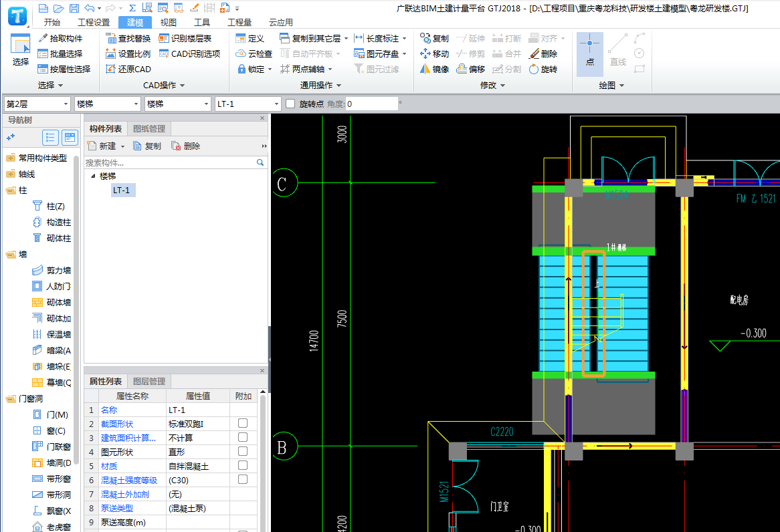The height and width of the screenshot is (532, 780).
Task: Run 云检查 cloud check
Action: (254, 53)
